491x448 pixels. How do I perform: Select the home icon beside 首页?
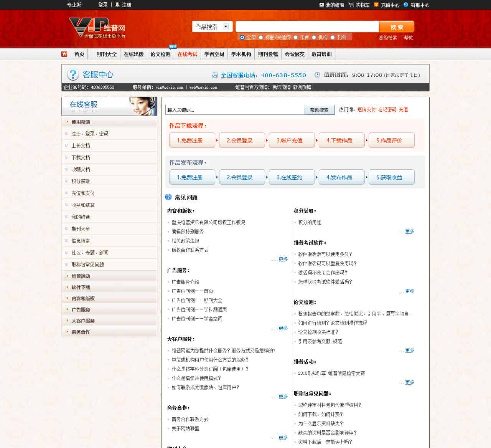click(64, 54)
